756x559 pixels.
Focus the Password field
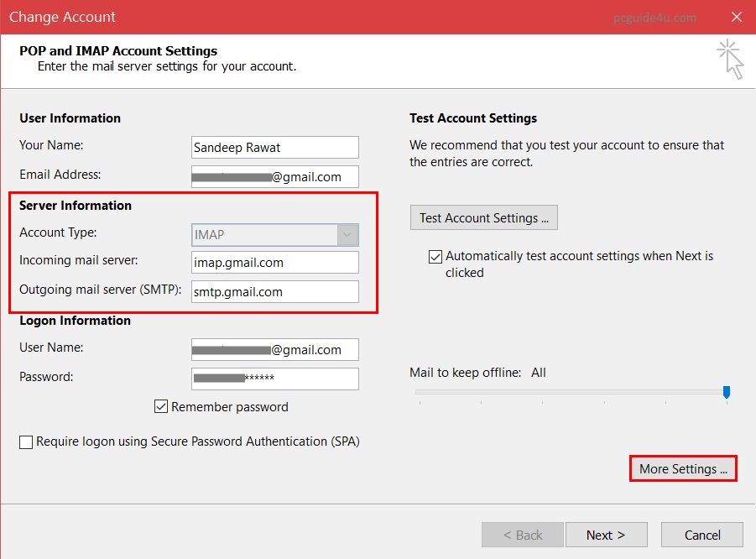click(x=275, y=379)
